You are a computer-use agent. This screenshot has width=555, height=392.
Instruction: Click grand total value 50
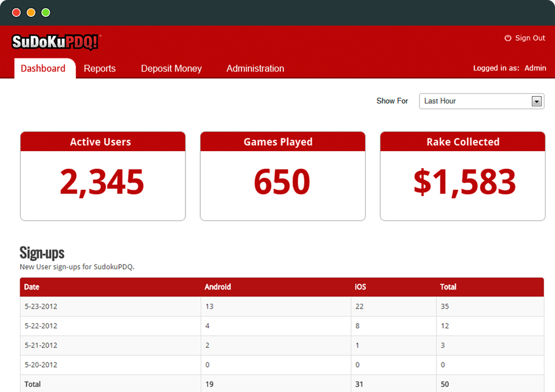click(x=445, y=384)
